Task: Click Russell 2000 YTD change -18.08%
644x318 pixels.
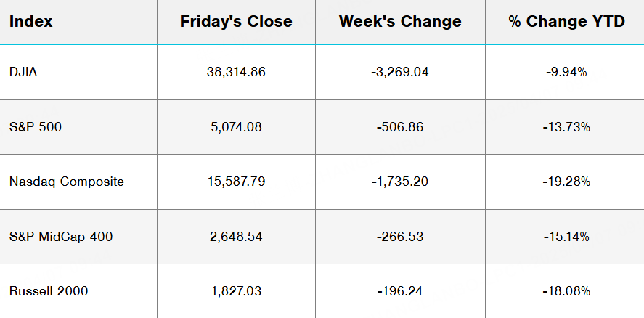Action: [x=566, y=291]
